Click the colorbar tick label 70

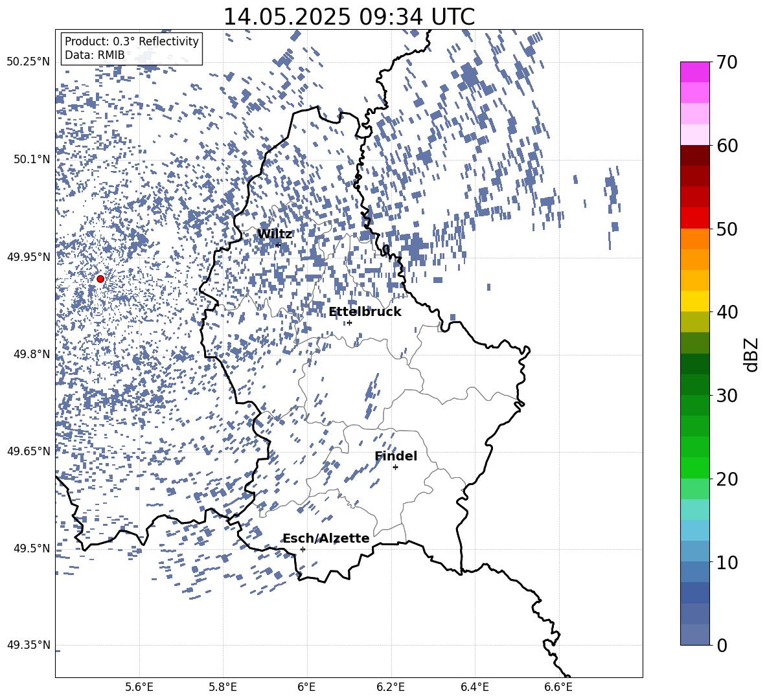(727, 62)
